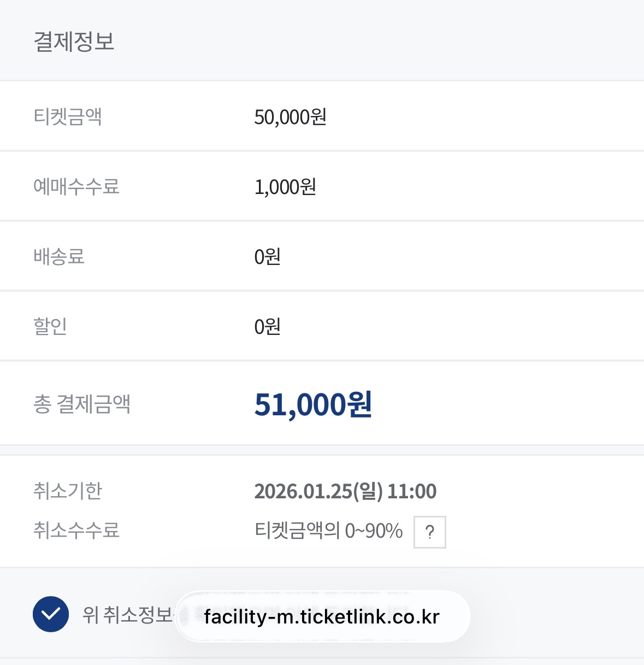This screenshot has height=665, width=644.
Task: Tap the 위 취소정보 agreement text
Action: (x=127, y=615)
